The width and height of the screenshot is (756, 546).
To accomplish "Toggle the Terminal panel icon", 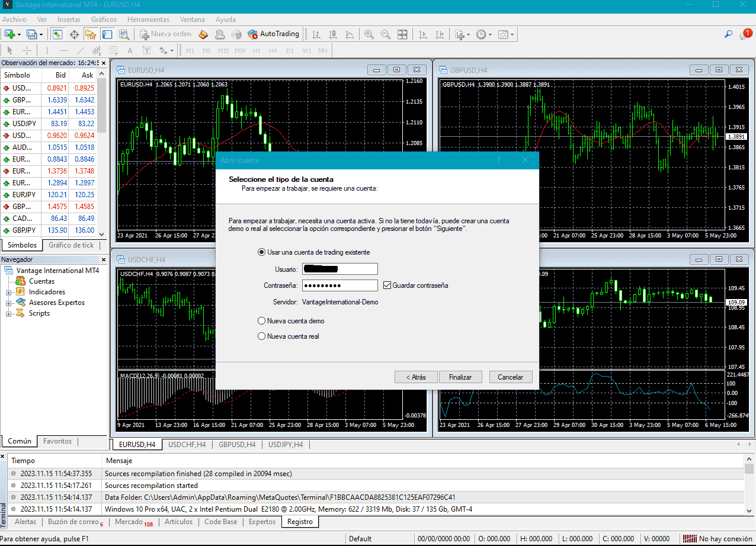I will pyautogui.click(x=107, y=34).
